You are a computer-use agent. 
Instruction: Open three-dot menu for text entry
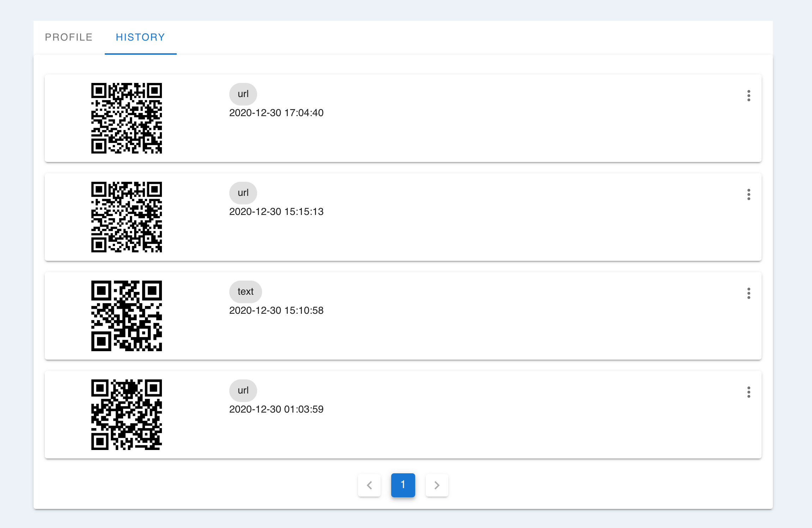click(749, 293)
